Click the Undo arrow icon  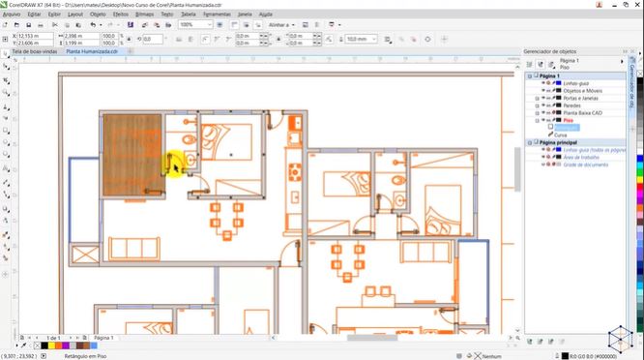coord(93,25)
